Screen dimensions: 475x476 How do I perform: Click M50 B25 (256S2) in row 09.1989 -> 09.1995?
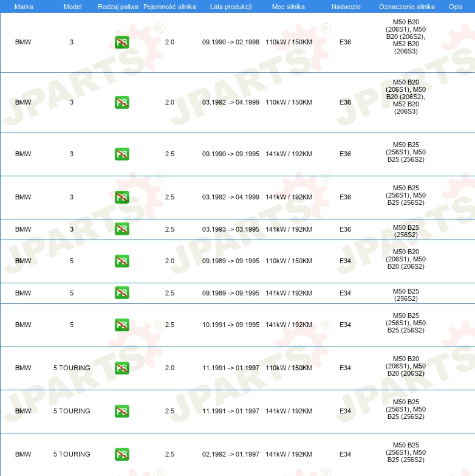406,295
